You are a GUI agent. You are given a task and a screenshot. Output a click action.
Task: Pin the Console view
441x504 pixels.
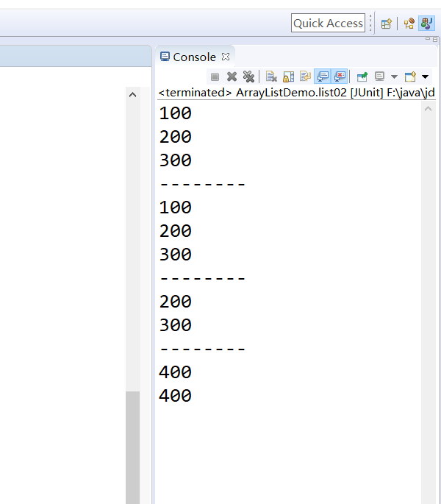[x=362, y=77]
